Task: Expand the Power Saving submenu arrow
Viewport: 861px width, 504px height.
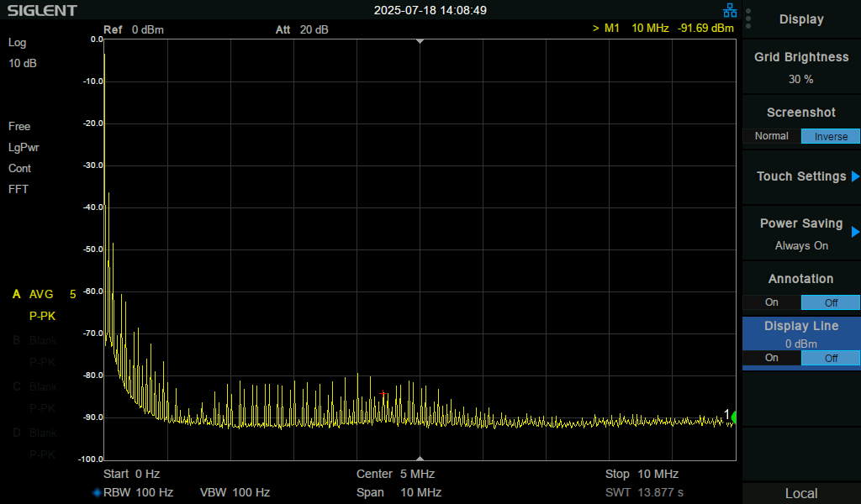Action: [x=855, y=232]
